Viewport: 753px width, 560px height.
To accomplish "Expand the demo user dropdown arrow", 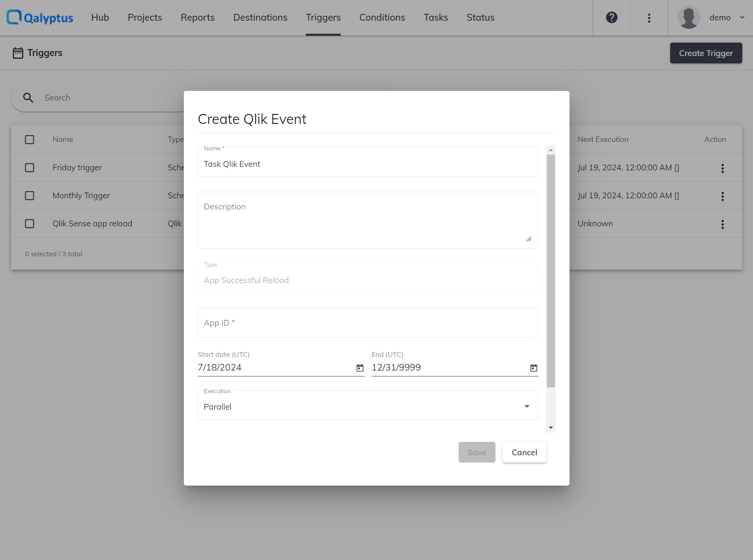I will point(742,17).
